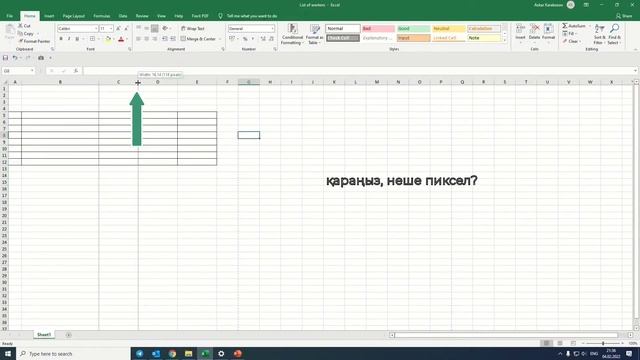Open Conditional Formatting menu
This screenshot has height=360, width=640.
(x=292, y=34)
